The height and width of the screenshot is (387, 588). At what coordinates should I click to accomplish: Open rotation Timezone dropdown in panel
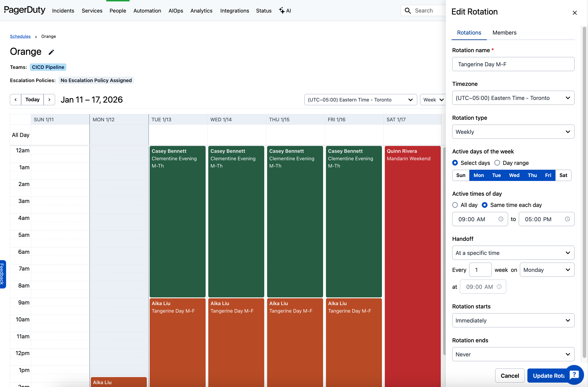[x=513, y=98]
